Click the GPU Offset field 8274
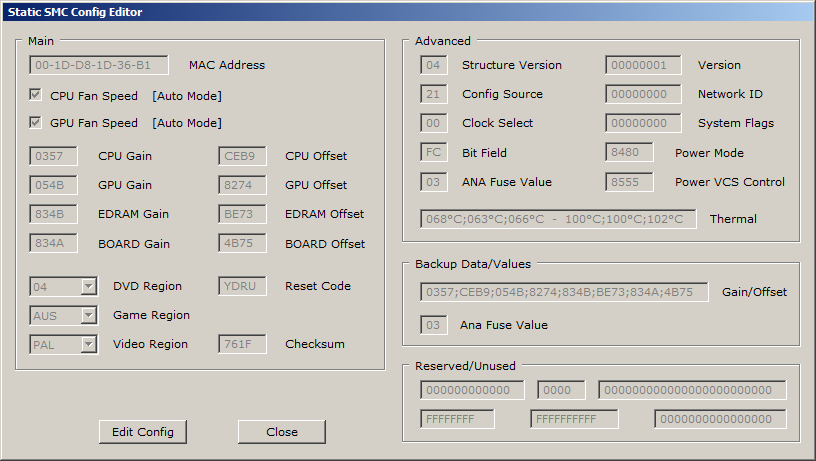 pyautogui.click(x=242, y=185)
